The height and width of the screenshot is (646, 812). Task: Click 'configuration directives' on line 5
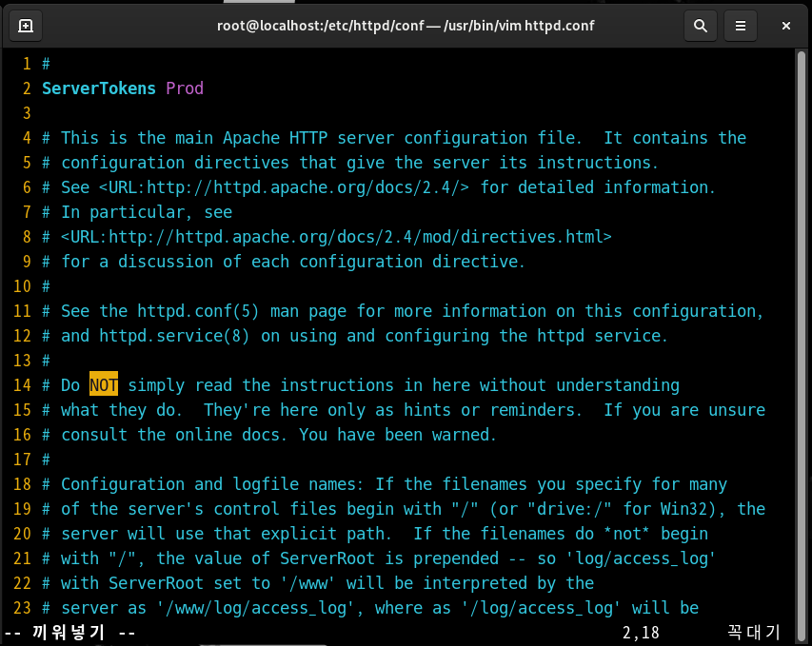point(175,163)
